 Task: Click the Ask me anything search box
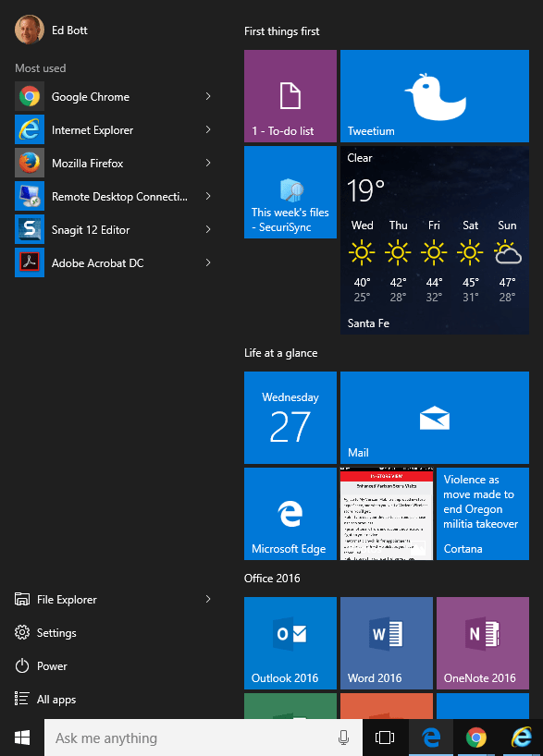[204, 738]
